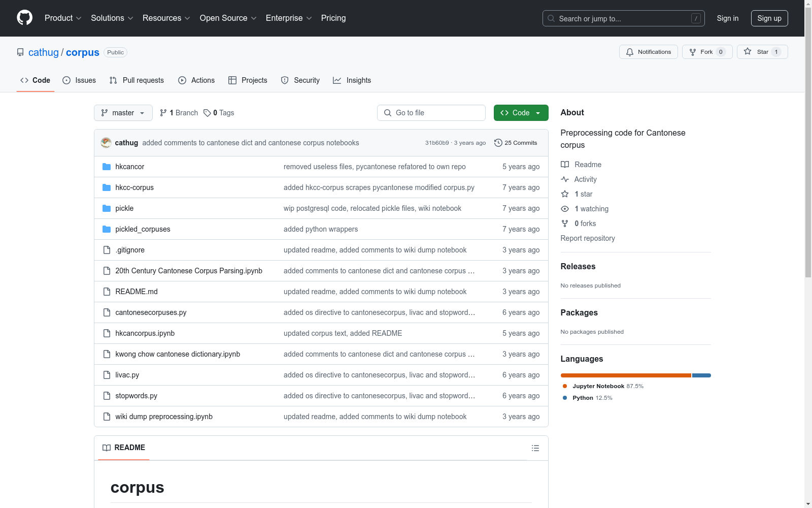812x508 pixels.
Task: Click the blue Python language bar segment
Action: pos(701,375)
